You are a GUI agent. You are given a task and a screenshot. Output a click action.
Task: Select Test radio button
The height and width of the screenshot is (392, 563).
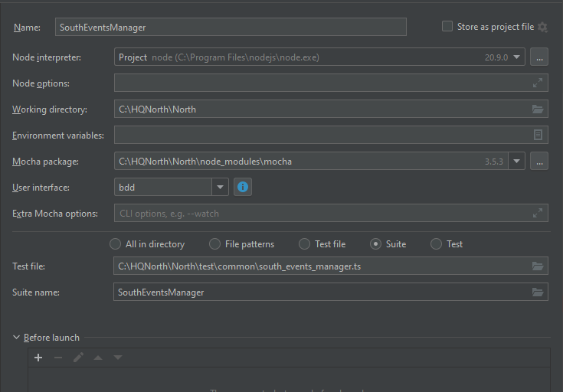point(437,244)
